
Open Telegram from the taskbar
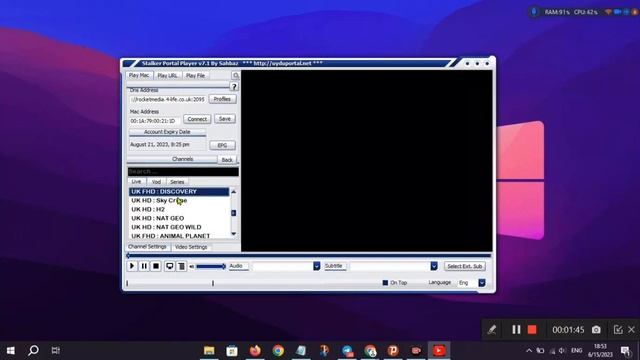coord(347,351)
